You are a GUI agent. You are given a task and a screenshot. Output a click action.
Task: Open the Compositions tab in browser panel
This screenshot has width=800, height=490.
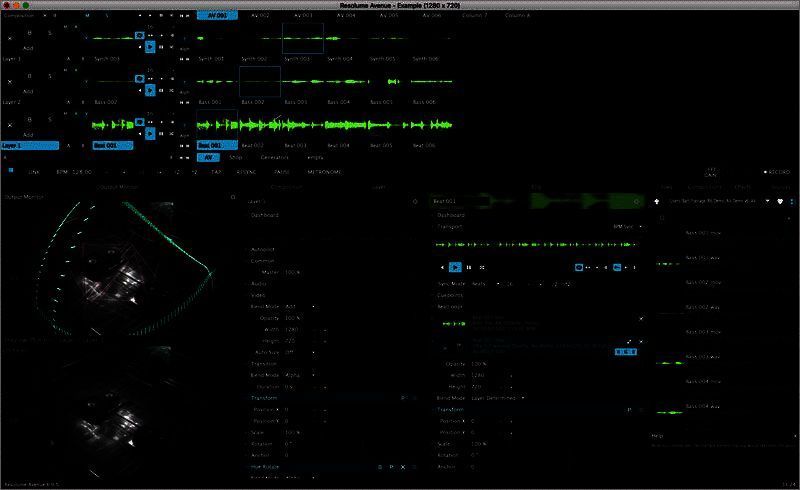tap(704, 187)
